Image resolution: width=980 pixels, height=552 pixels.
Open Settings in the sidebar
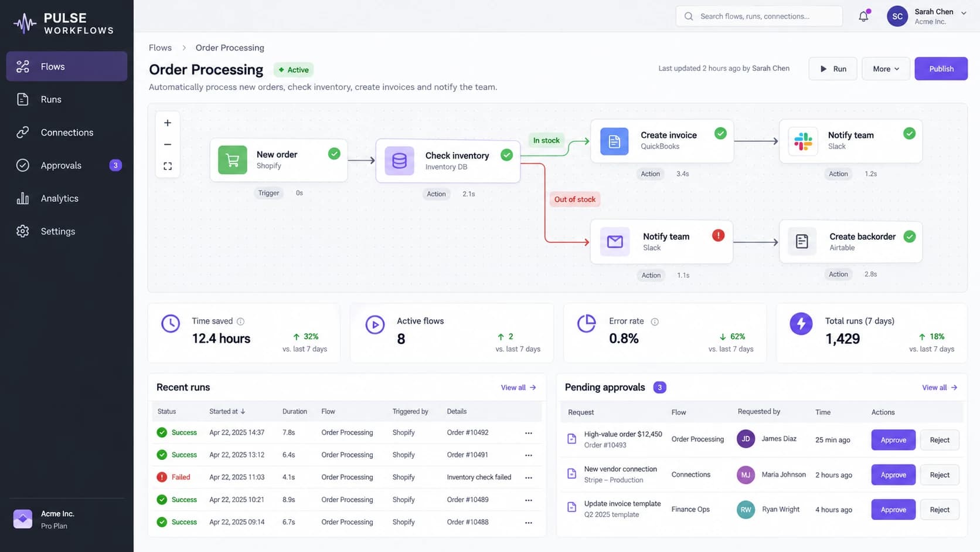click(67, 231)
